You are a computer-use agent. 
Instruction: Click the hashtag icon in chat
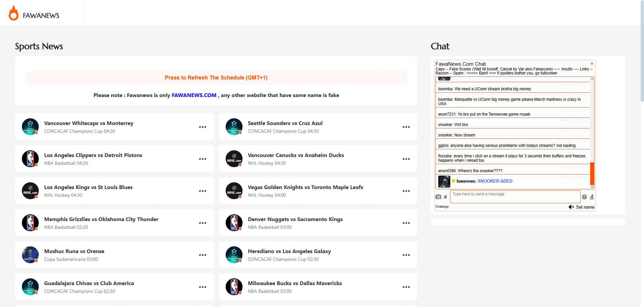(x=445, y=197)
